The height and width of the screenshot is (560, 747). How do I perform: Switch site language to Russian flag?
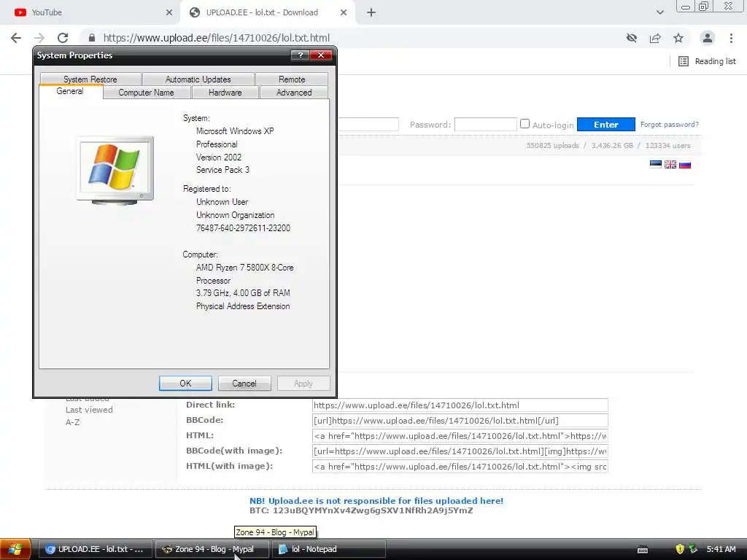coord(685,164)
